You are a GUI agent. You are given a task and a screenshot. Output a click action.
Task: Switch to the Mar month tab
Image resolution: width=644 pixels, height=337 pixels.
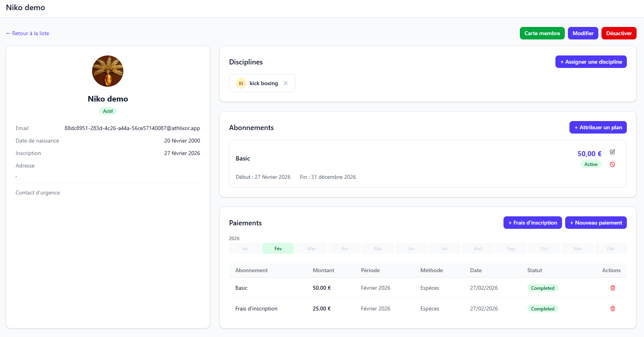click(x=311, y=249)
